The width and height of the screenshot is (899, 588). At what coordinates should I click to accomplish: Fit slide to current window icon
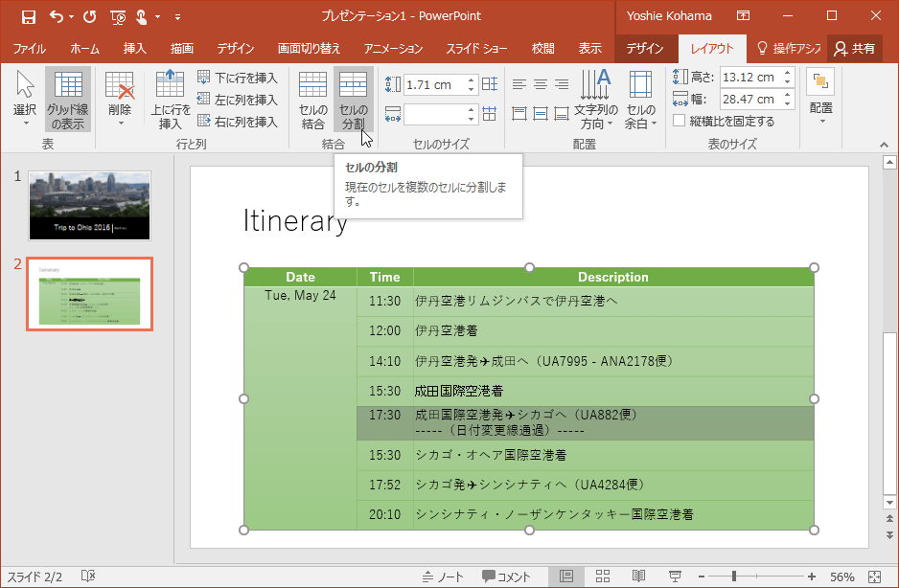click(874, 577)
